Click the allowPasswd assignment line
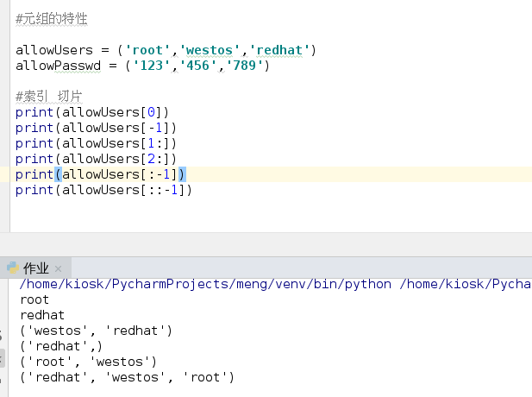Screen dimensions: 532x397 tap(142, 66)
